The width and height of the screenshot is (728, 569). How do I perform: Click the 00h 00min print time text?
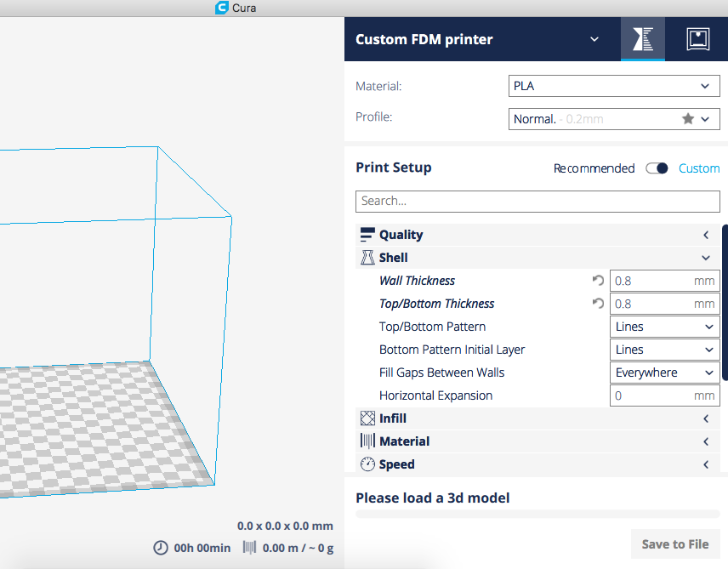point(202,548)
